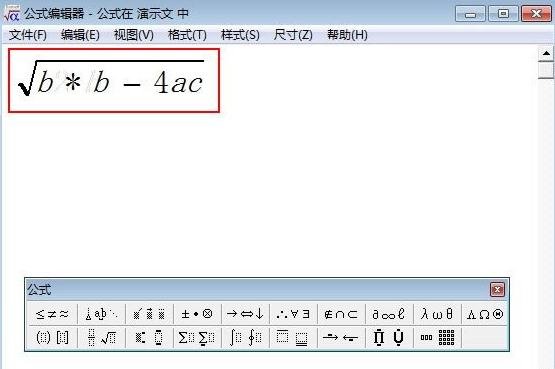Open the underbar and overbar templates palette

tap(293, 337)
